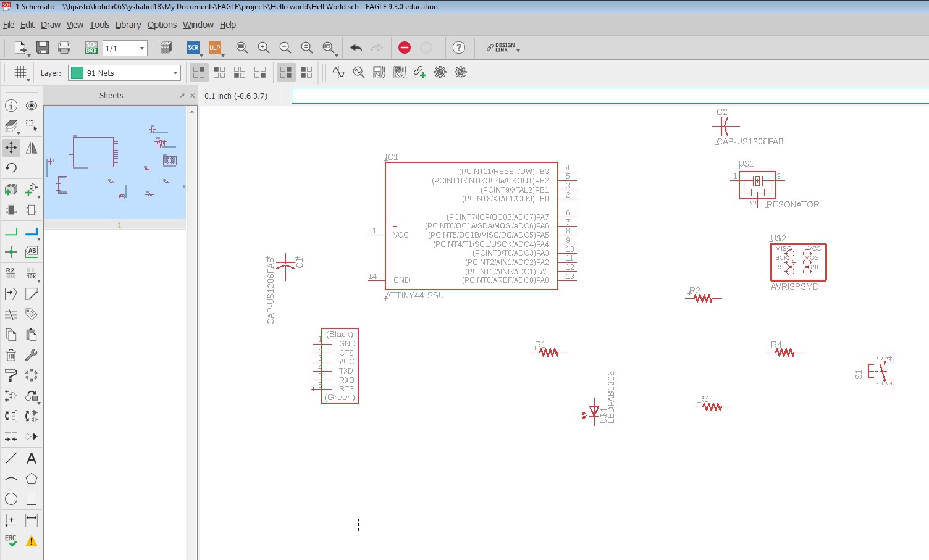Screen dimensions: 929x560
Task: Zoom in on the schematic
Action: (x=264, y=48)
